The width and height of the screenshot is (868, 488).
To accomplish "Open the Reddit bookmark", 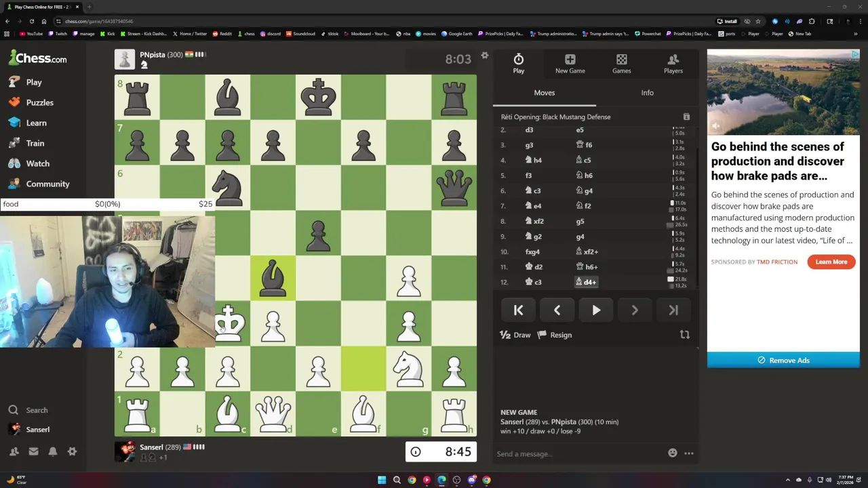I will (x=222, y=34).
